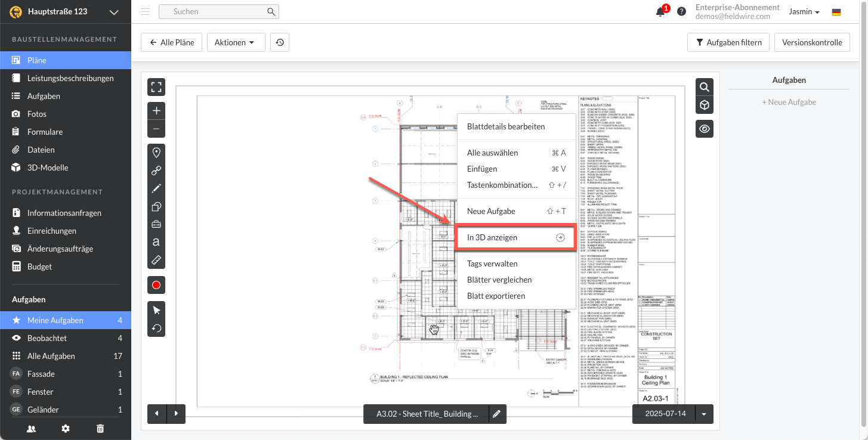Click the red color swatch

pyautogui.click(x=156, y=285)
